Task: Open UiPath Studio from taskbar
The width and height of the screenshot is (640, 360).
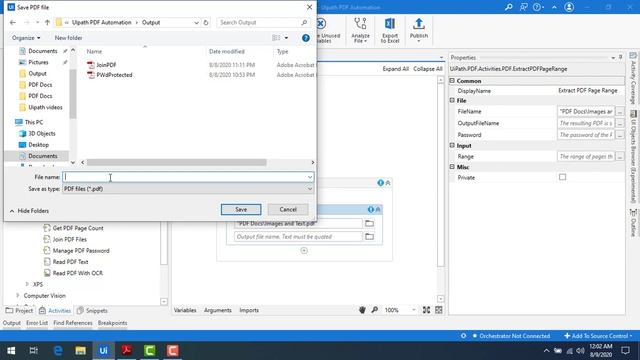Action: (103, 351)
